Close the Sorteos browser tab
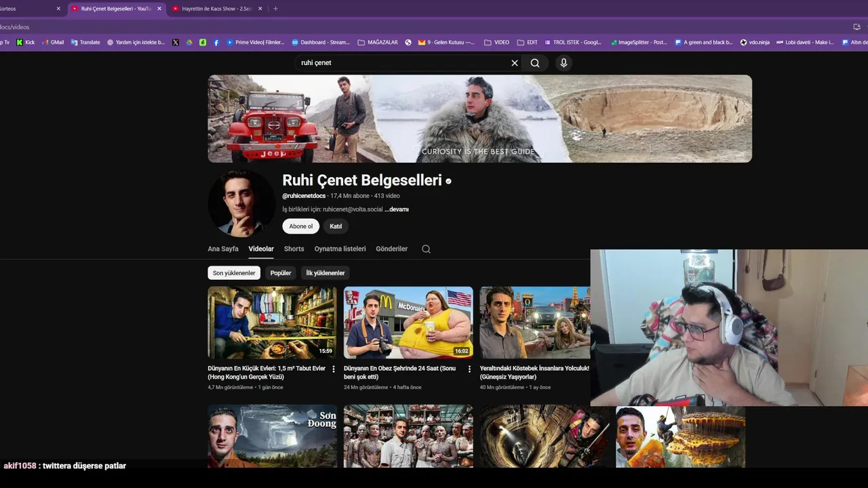 coord(58,9)
